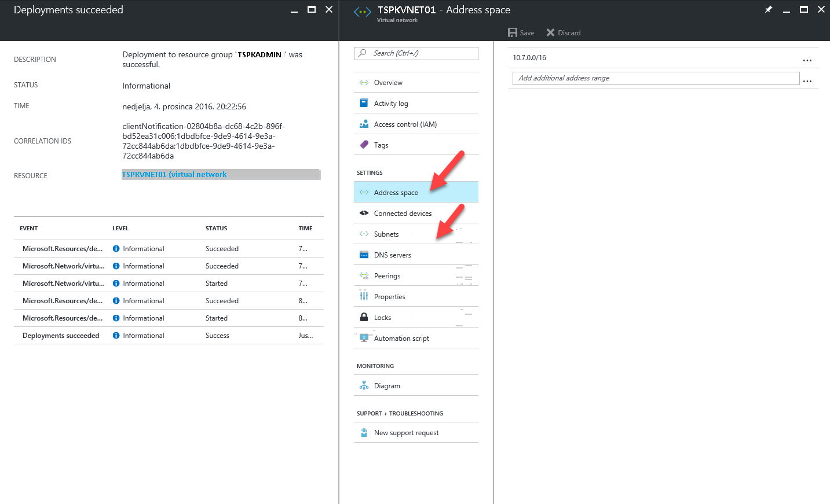Click the Tags purple label icon

click(x=364, y=145)
